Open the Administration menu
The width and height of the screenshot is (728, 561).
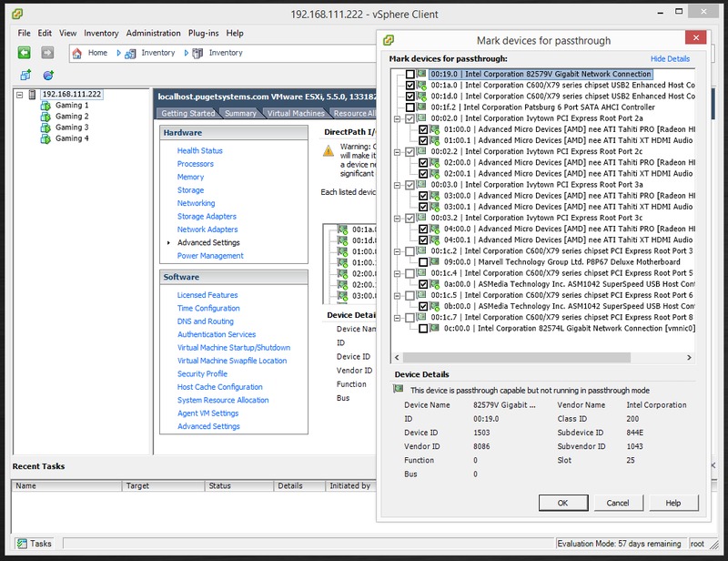click(153, 33)
